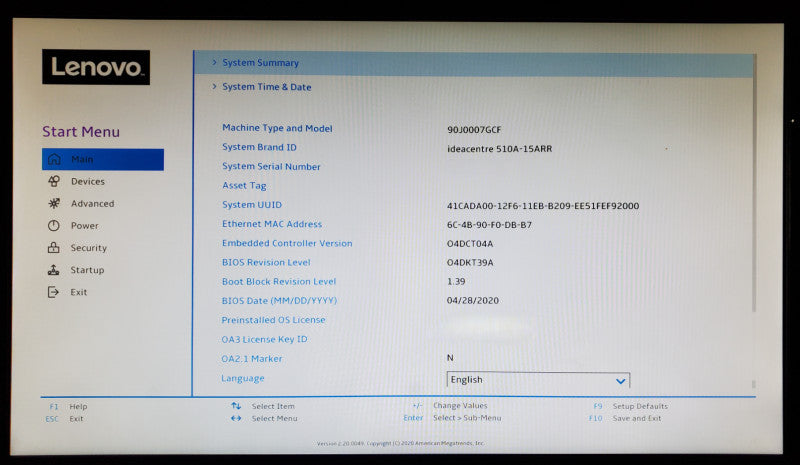Click the American Megatrends copyright version line

[401, 443]
